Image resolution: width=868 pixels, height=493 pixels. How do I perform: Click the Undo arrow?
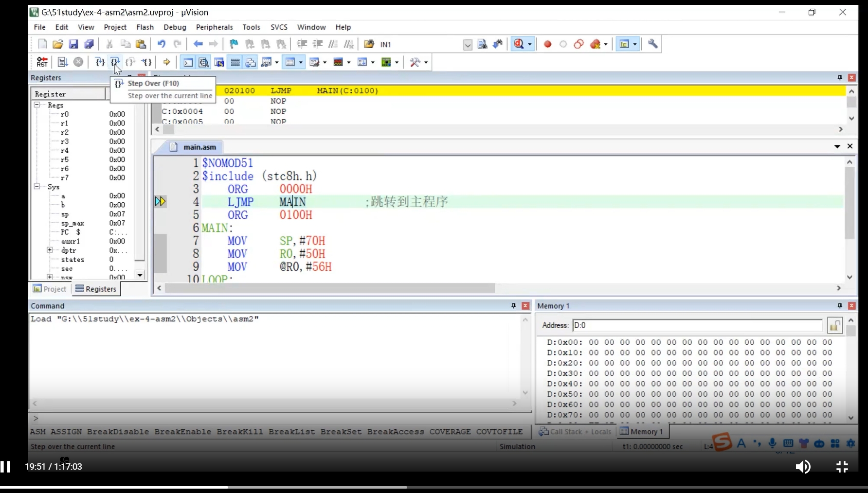tap(161, 44)
